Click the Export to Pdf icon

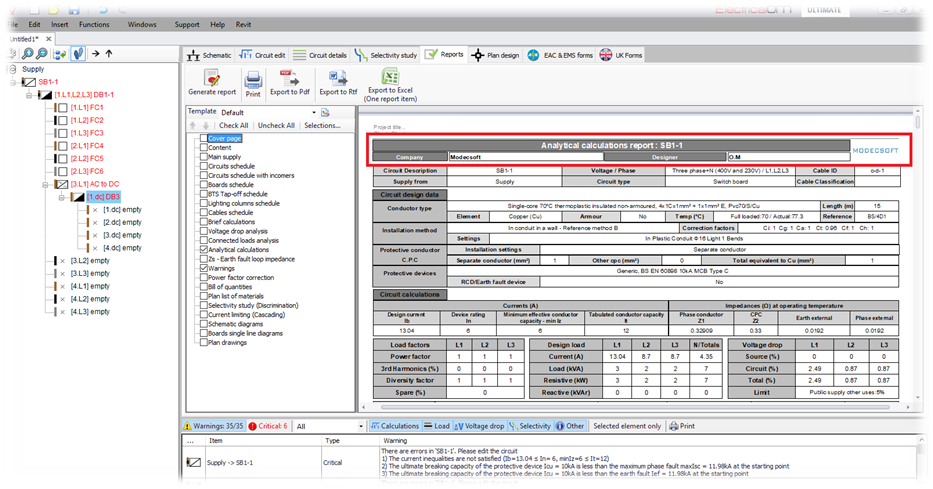[289, 78]
